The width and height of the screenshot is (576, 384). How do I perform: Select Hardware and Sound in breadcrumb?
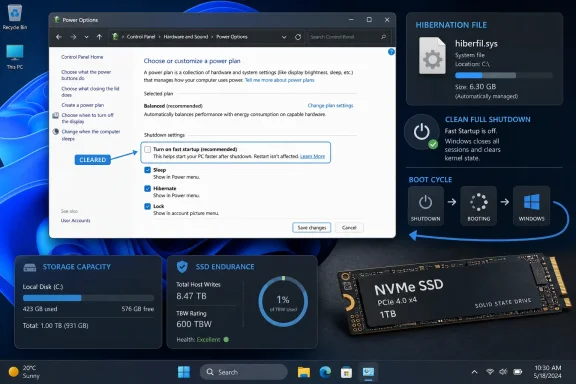(x=186, y=37)
